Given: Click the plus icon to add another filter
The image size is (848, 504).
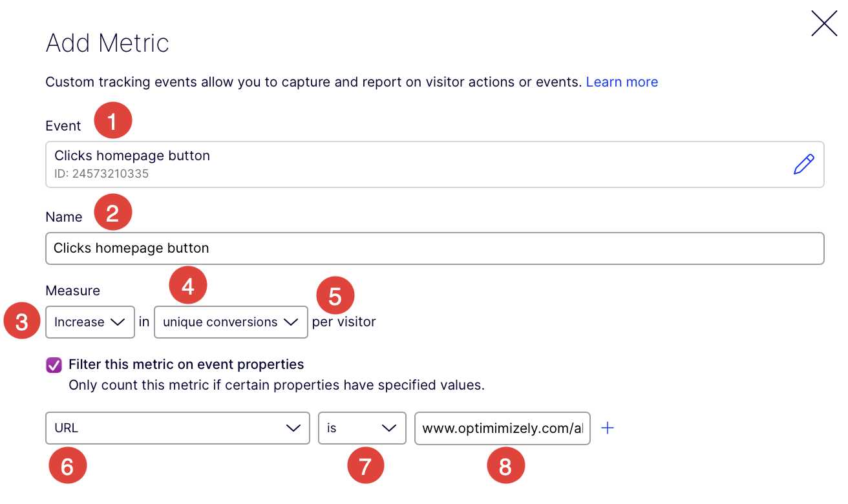Looking at the screenshot, I should point(607,427).
